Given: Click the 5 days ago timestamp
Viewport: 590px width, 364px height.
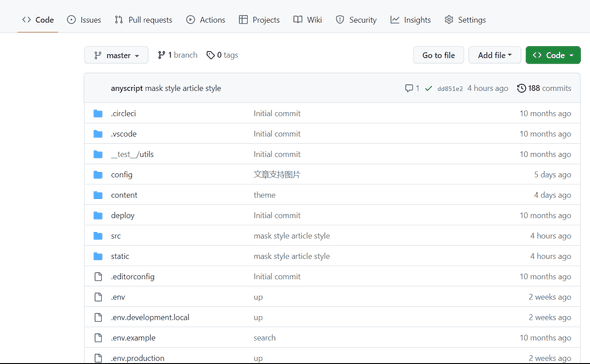Looking at the screenshot, I should click(x=552, y=175).
